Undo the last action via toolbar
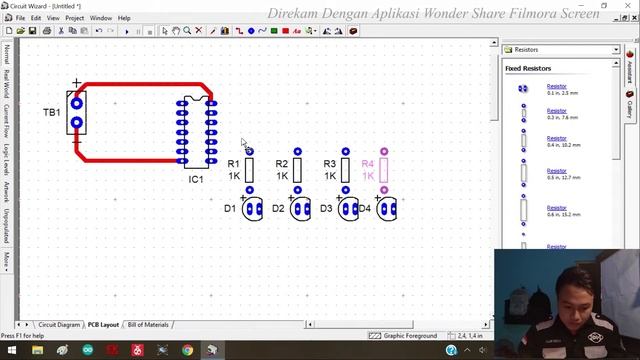The image size is (640, 360). tap(99, 31)
